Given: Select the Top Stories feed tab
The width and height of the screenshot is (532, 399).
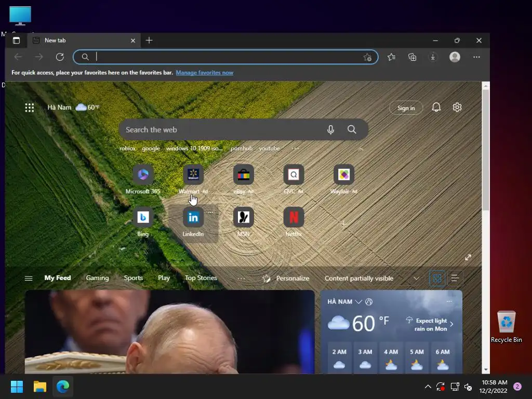Looking at the screenshot, I should click(201, 278).
